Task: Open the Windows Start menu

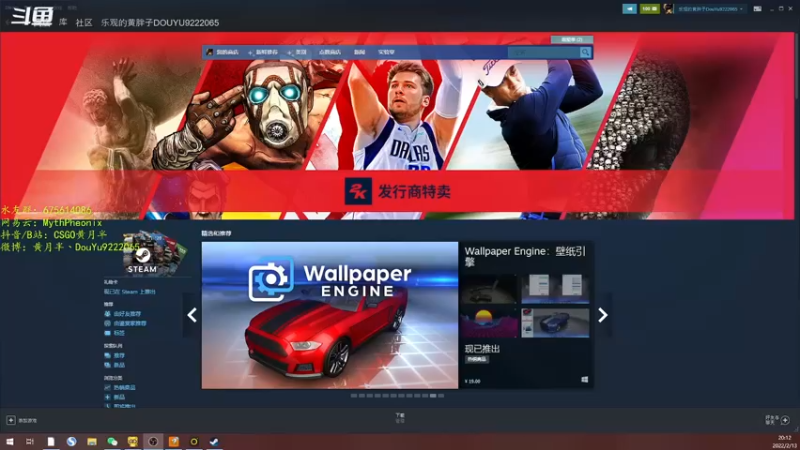Action: click(10, 441)
